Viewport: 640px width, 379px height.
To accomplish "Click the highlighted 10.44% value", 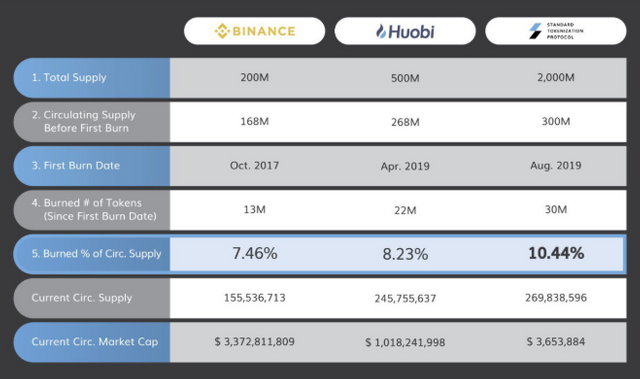I will [x=556, y=253].
